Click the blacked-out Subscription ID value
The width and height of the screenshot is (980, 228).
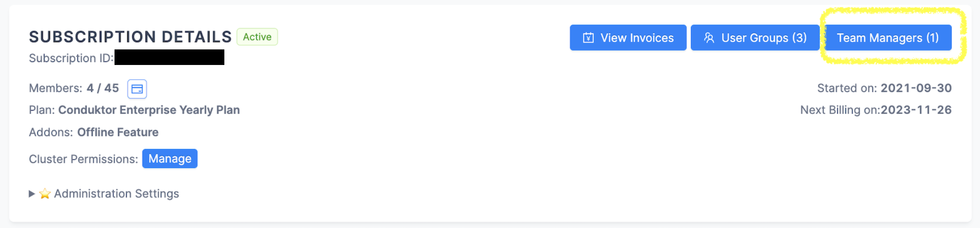click(169, 57)
